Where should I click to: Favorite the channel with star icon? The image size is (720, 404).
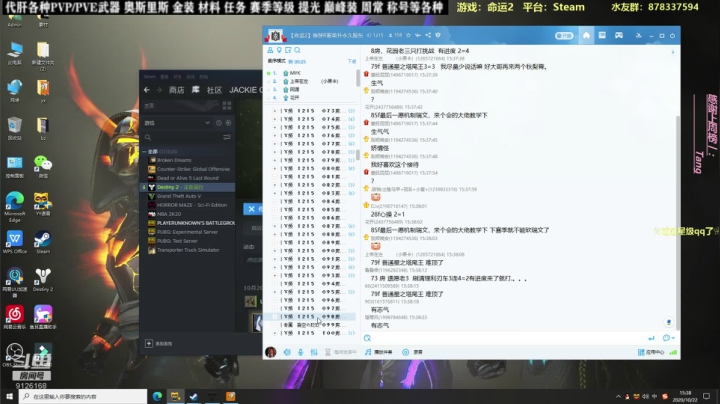408,35
